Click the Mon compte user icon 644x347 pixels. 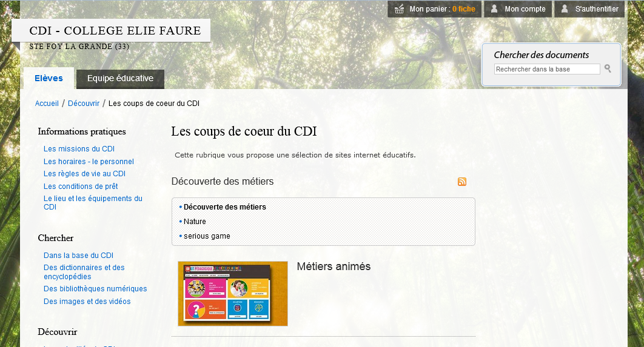(x=495, y=9)
